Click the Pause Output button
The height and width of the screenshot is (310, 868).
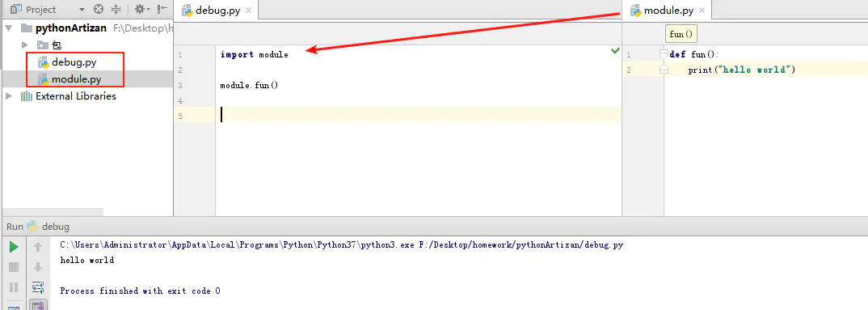click(x=14, y=287)
